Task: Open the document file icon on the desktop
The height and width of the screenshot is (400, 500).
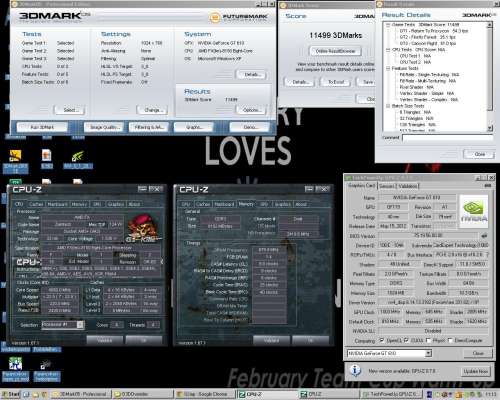Action: [x=47, y=155]
